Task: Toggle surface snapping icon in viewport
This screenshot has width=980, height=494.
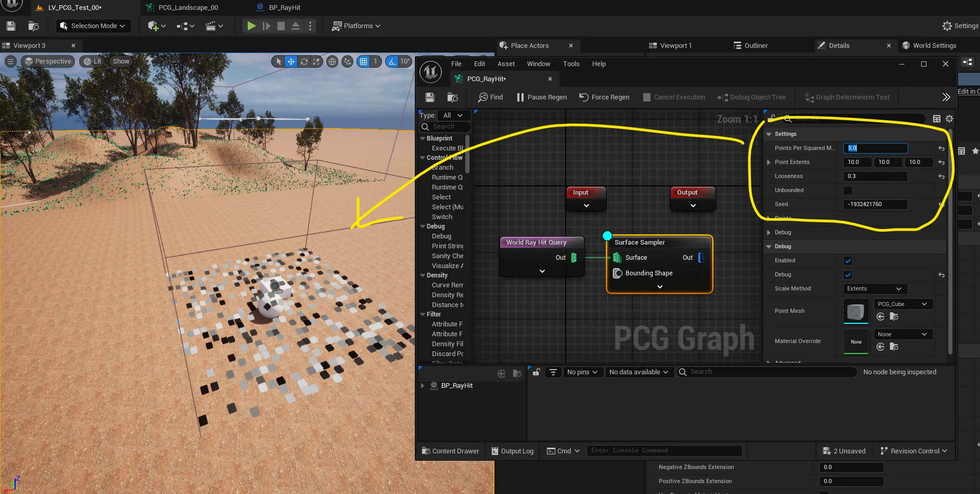Action: [348, 61]
